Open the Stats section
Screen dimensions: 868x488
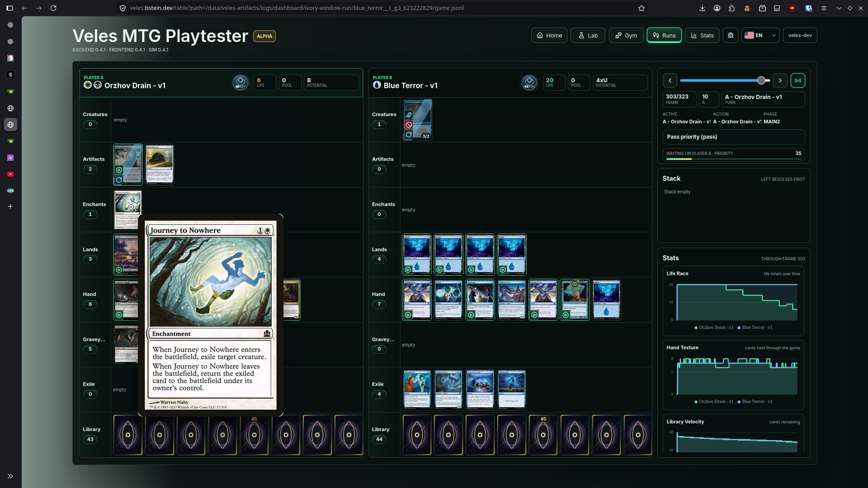coord(702,35)
